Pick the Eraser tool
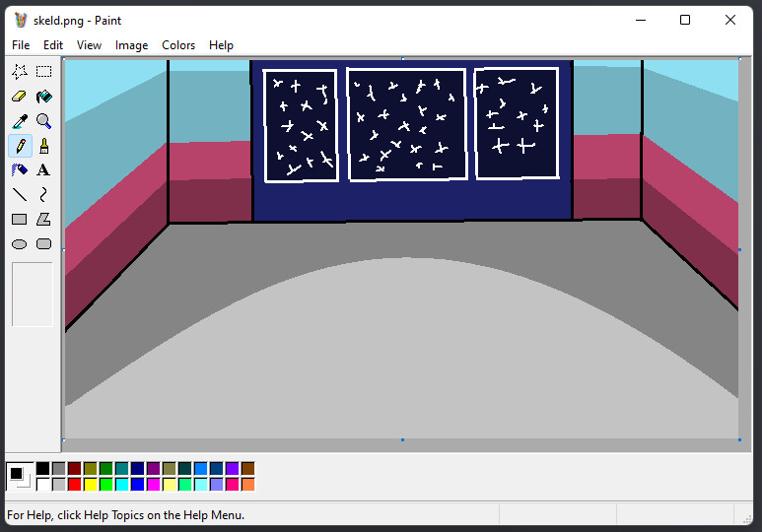 tap(20, 97)
